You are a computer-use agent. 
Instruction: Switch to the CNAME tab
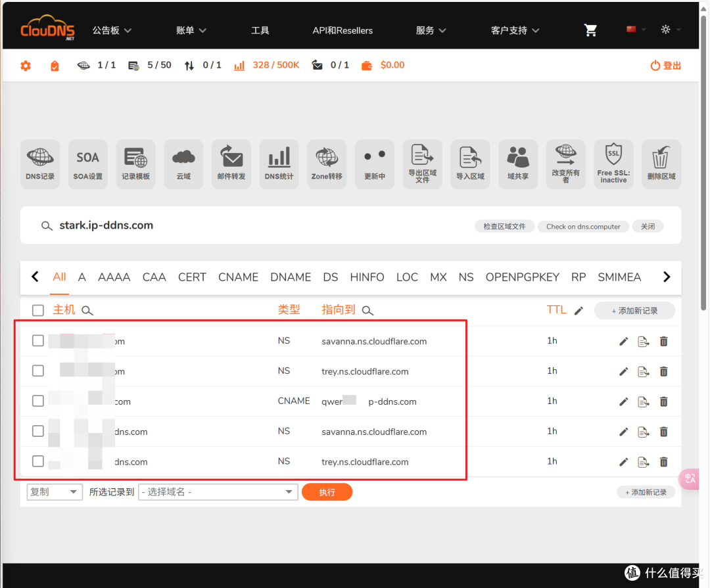238,277
